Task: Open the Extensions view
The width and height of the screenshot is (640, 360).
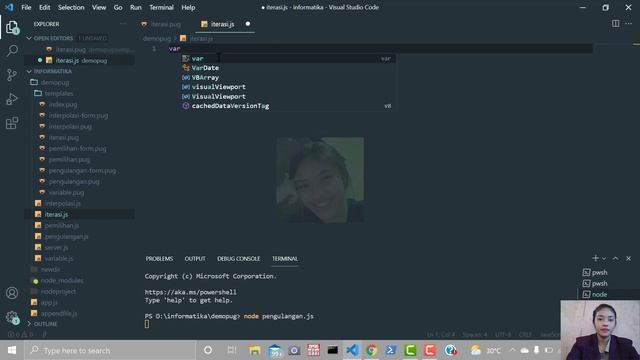Action: tap(12, 123)
